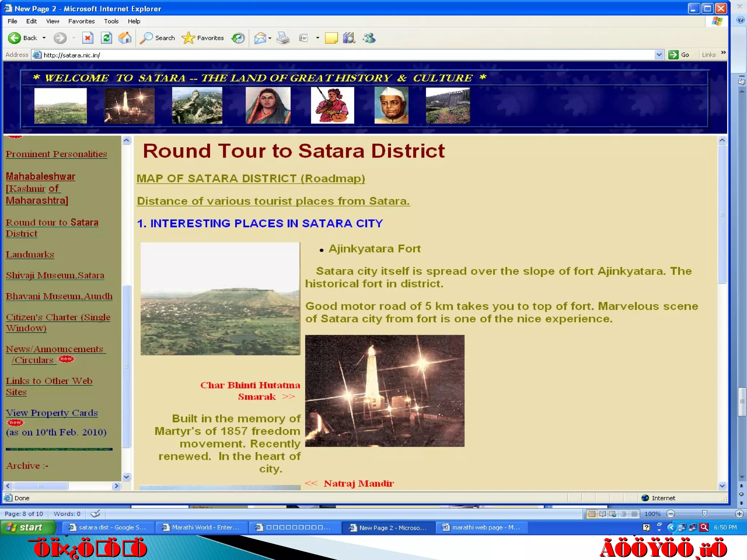747x560 pixels.
Task: Click the Print toolbar icon
Action: [x=283, y=38]
